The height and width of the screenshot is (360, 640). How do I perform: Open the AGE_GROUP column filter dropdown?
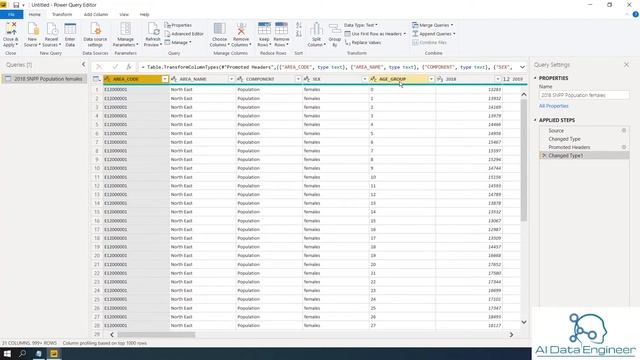(x=431, y=79)
